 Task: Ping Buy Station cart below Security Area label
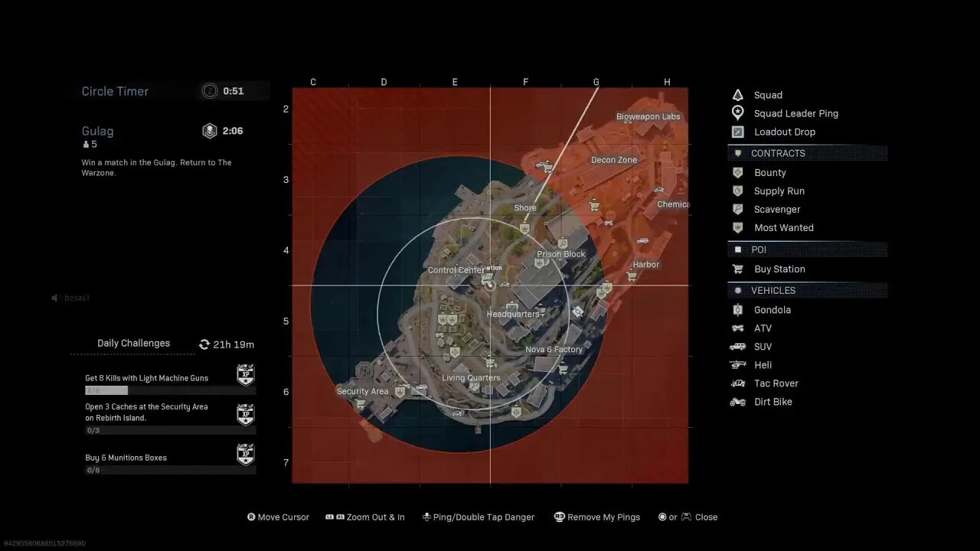tap(361, 403)
